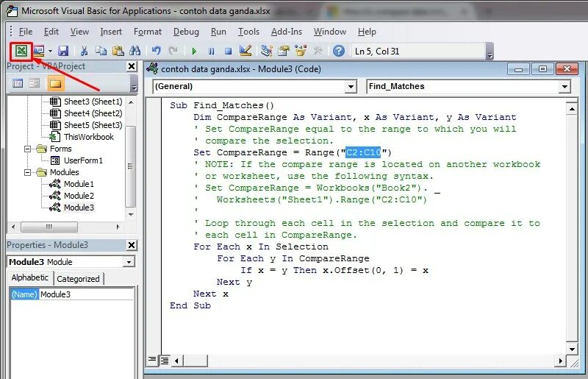This screenshot has height=379, width=588.
Task: Click project tree horizontal scrollbar thumb
Action: click(49, 227)
